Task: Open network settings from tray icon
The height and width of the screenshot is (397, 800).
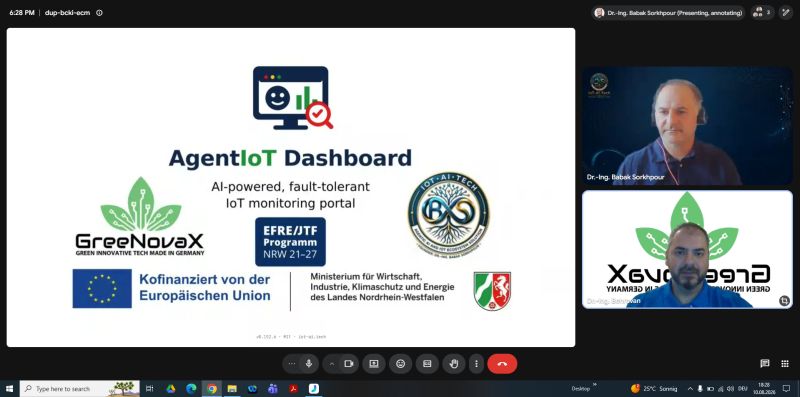Action: [720, 389]
